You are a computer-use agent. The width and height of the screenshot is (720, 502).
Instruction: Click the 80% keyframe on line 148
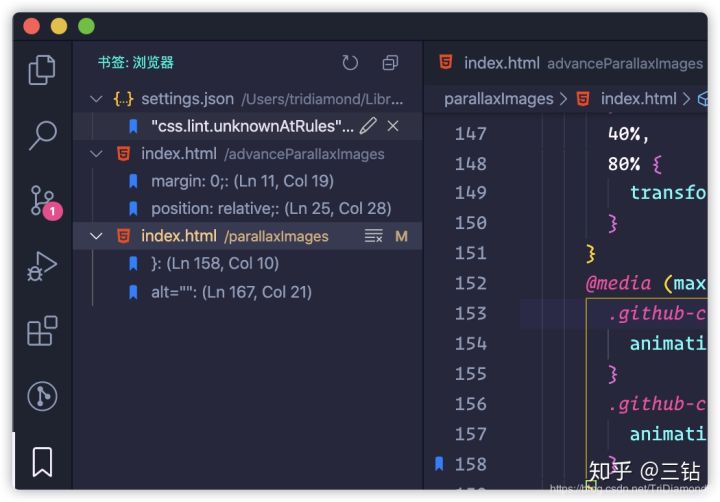(x=624, y=164)
